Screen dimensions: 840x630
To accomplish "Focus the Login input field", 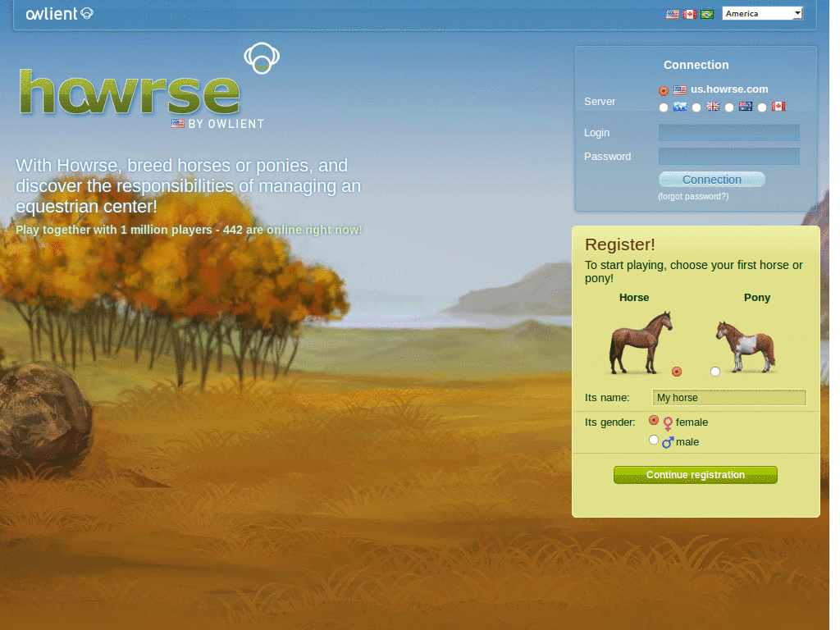I will [x=728, y=132].
